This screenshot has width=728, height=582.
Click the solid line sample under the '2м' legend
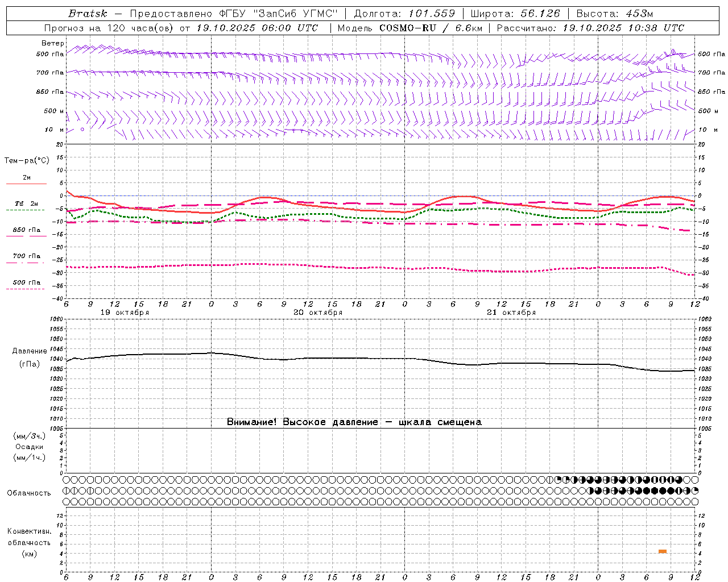pos(26,184)
